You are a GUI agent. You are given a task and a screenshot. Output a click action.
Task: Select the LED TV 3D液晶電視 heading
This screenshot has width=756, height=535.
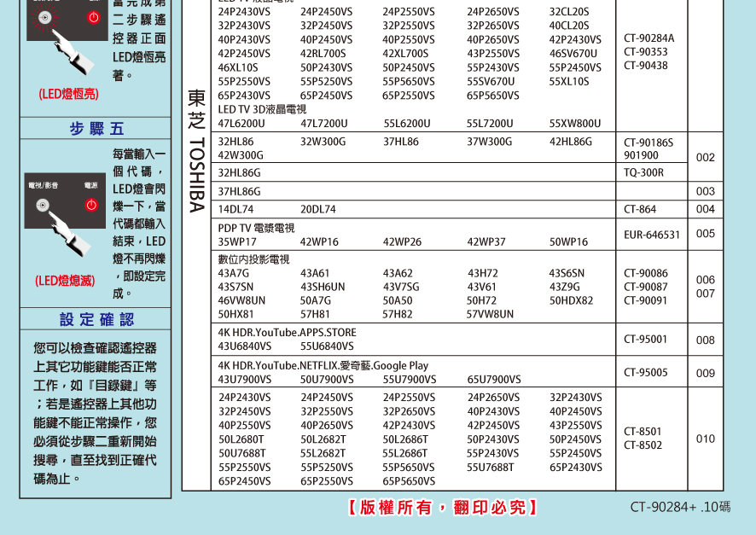tap(262, 109)
